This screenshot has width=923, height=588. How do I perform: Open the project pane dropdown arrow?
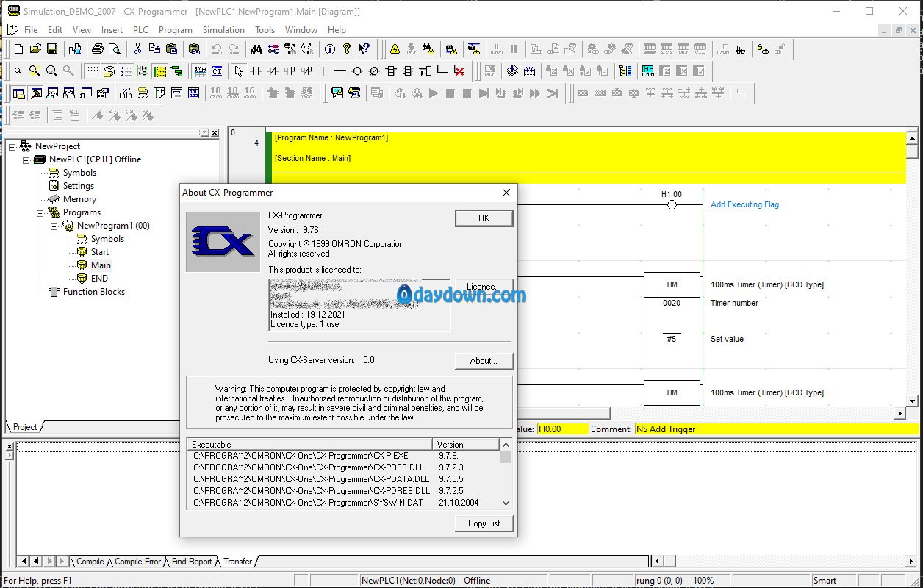(x=204, y=133)
